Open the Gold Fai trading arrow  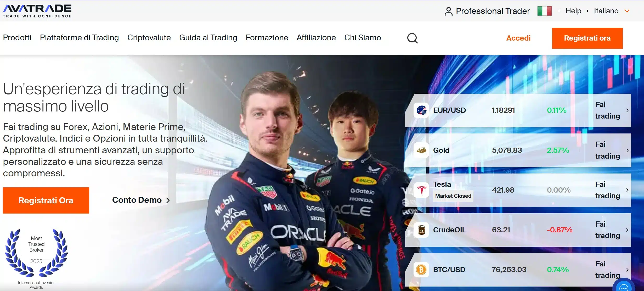point(627,150)
